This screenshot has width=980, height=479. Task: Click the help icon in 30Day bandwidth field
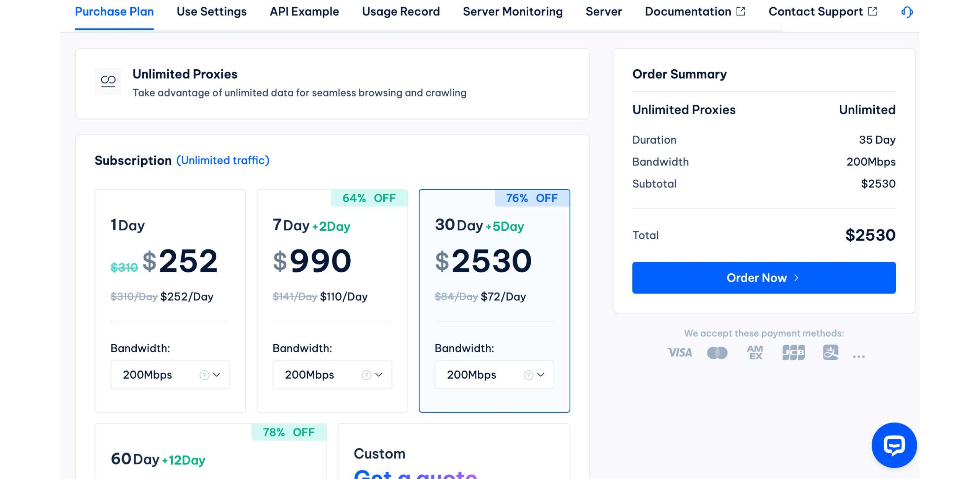[x=528, y=375]
